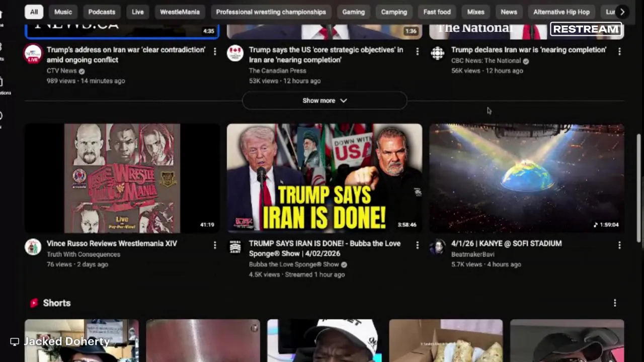This screenshot has width=644, height=362.
Task: Open TRUMP SAYS IRAN IS DONE thumbnail
Action: [325, 178]
